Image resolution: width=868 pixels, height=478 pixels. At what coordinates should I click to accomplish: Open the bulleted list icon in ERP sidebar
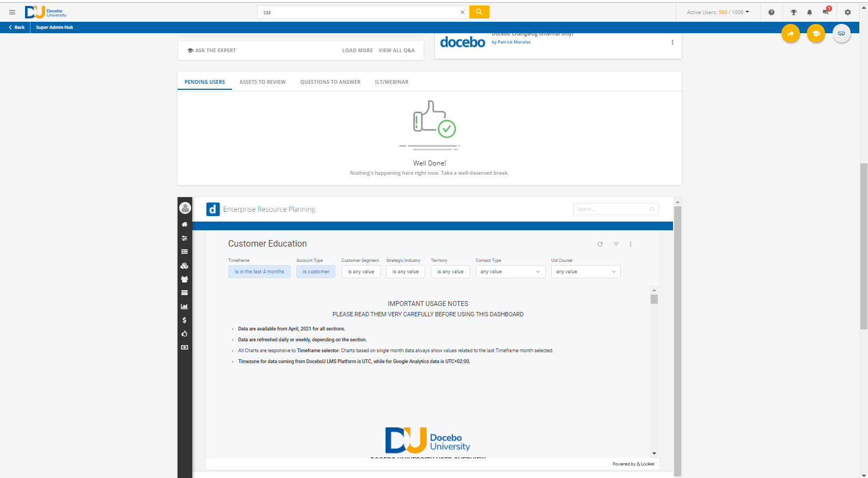pos(185,252)
